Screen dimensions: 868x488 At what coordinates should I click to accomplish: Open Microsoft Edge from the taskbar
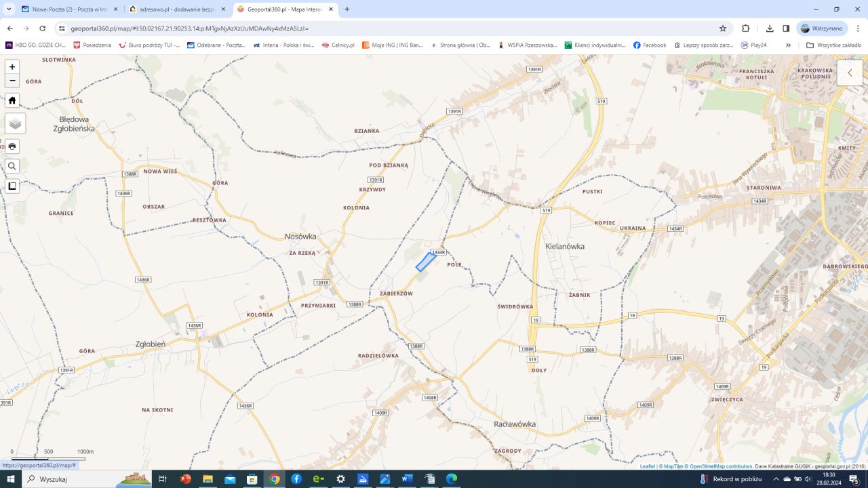coord(452,479)
